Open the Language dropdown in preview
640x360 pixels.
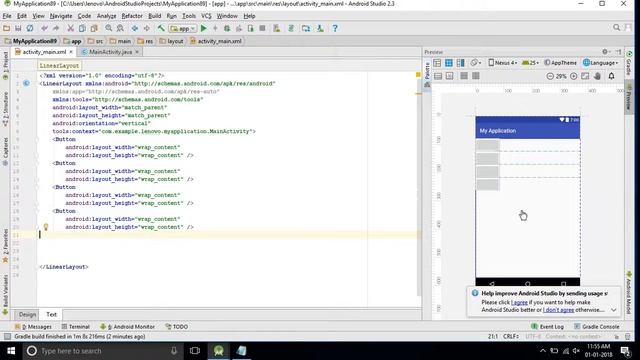click(x=600, y=63)
